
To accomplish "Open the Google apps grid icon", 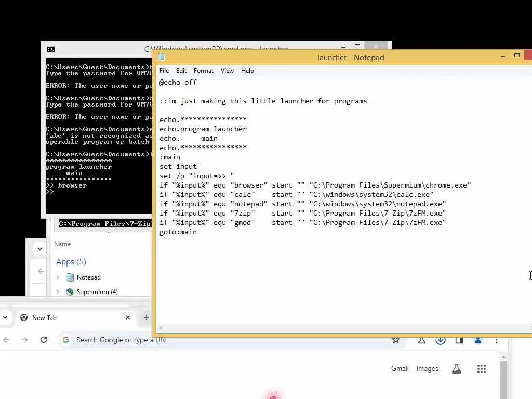I will point(482,369).
